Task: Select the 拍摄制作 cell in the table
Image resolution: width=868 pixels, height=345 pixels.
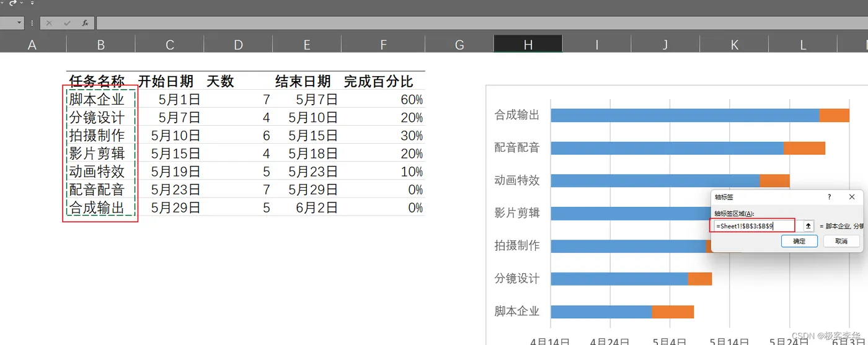Action: tap(100, 135)
